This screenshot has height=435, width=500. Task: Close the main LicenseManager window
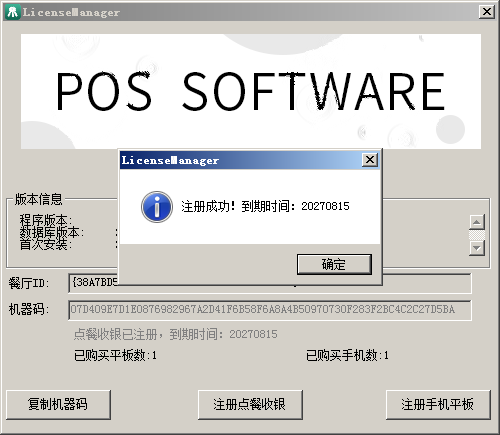tap(487, 12)
